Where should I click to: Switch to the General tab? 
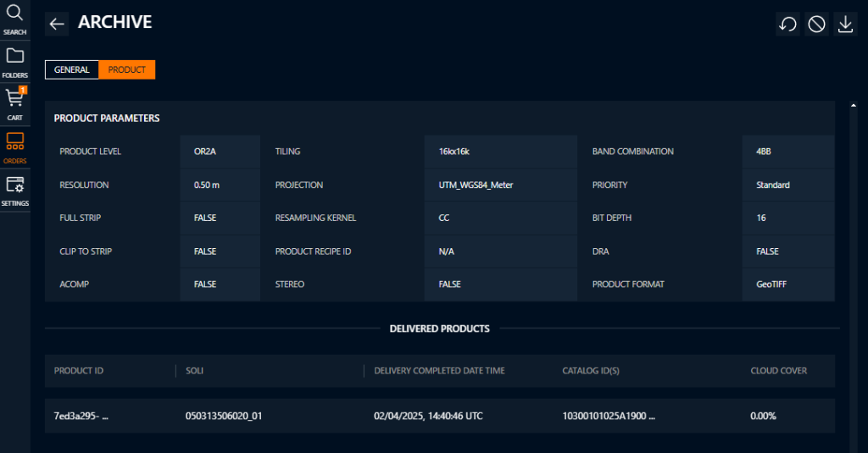click(72, 69)
